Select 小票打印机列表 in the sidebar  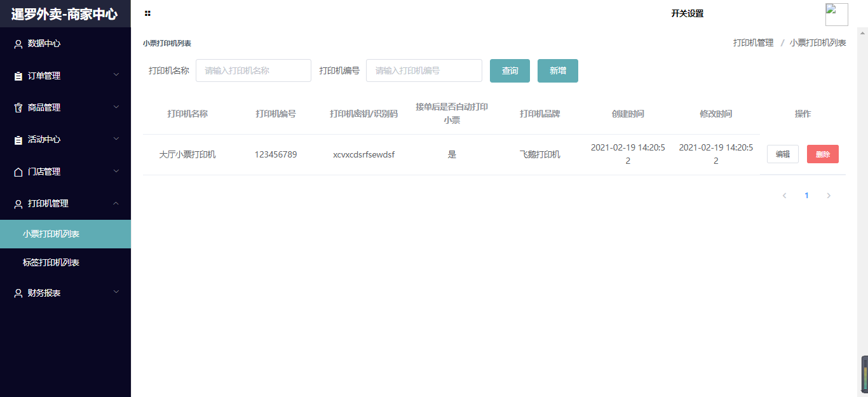coord(65,234)
